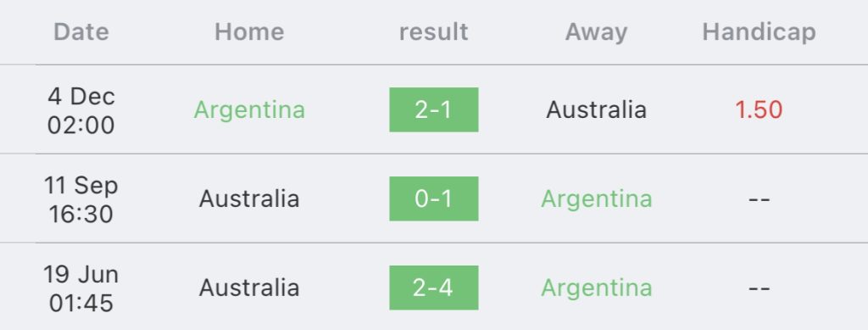Click the Handicap column header
Image resolution: width=868 pixels, height=330 pixels.
759,33
